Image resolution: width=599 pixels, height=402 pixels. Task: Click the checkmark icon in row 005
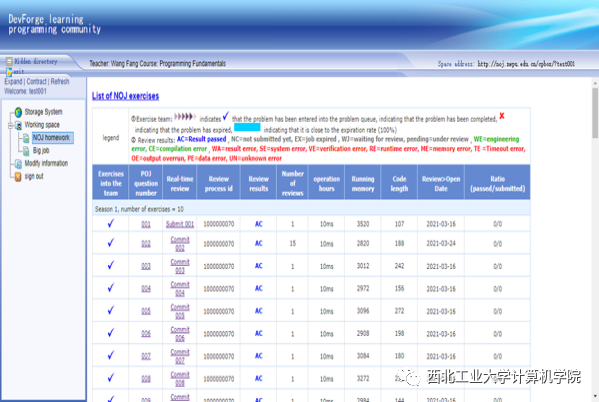click(111, 311)
